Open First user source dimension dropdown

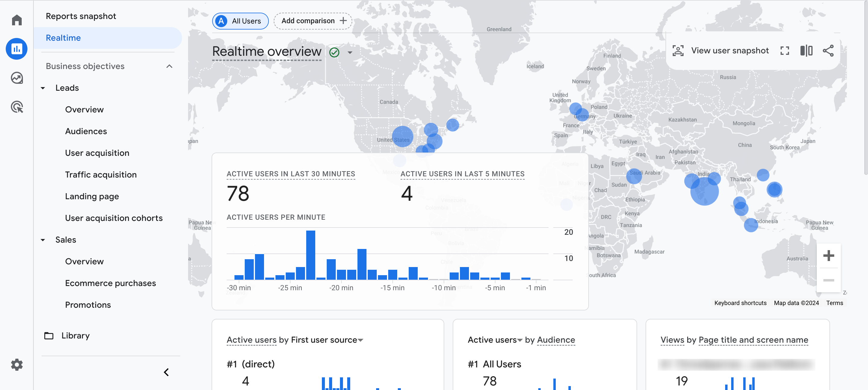(x=360, y=340)
